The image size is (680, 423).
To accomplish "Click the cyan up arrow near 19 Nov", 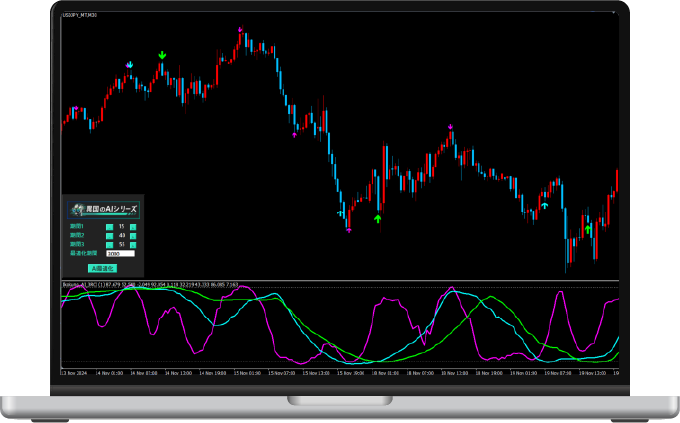I will [544, 205].
